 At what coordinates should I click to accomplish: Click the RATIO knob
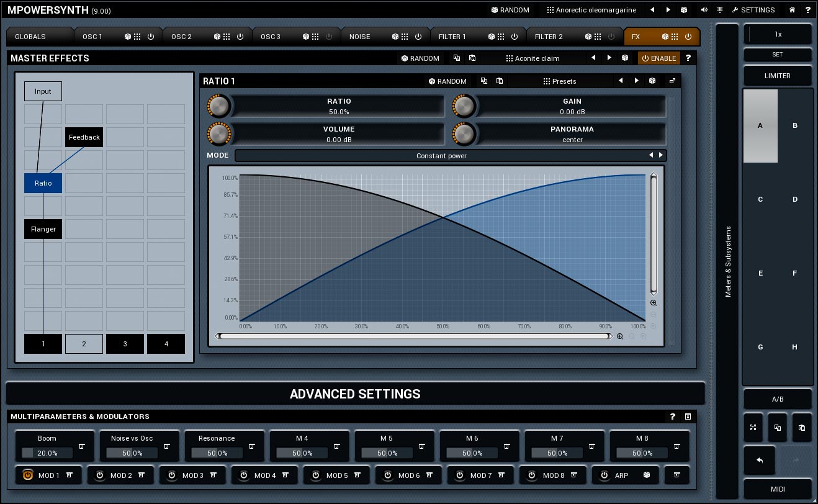(218, 106)
